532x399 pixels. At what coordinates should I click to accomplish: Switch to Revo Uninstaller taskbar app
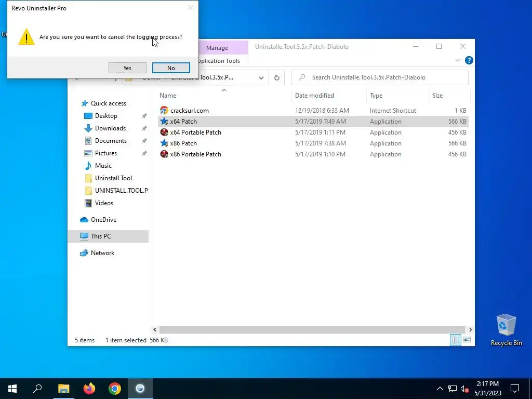pos(140,389)
